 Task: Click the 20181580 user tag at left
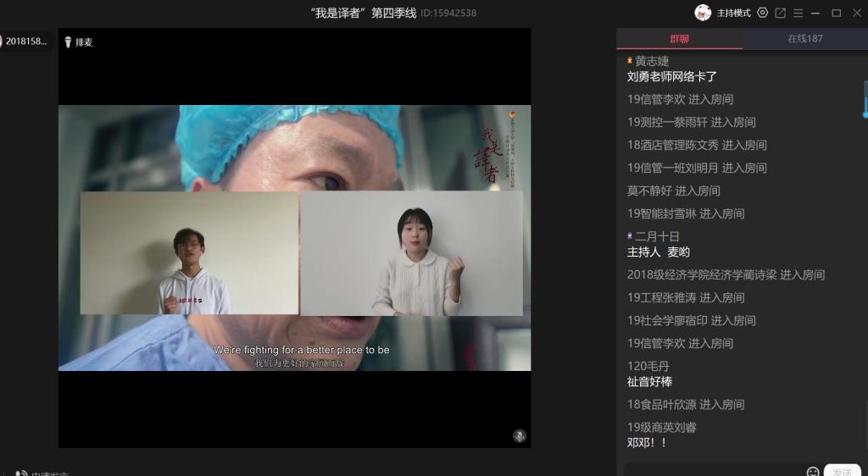tap(25, 42)
